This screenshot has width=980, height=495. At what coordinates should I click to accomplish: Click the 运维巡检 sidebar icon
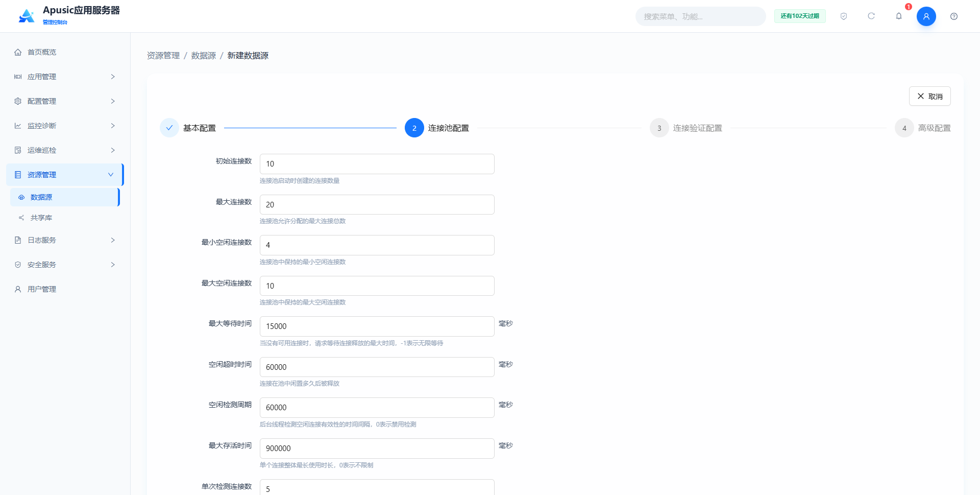[18, 150]
